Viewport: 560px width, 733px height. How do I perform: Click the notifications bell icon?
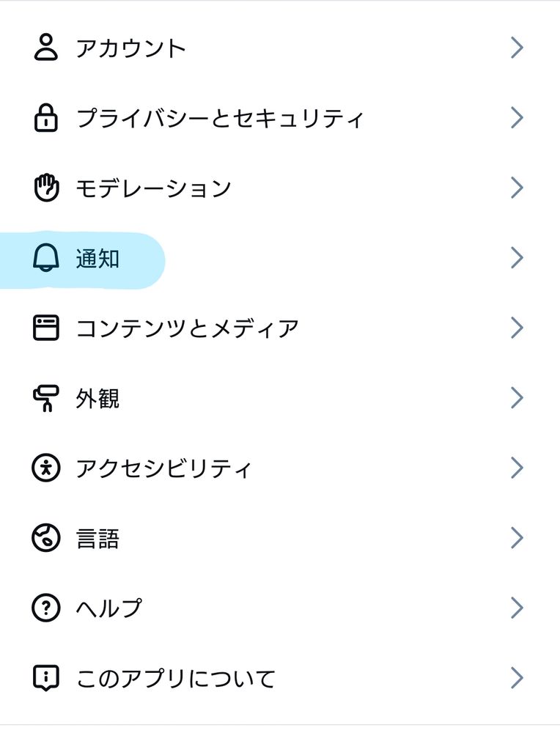(46, 258)
